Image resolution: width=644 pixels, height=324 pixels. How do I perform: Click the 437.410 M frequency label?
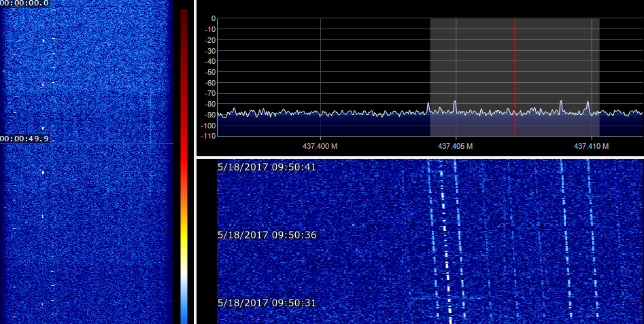click(x=592, y=146)
